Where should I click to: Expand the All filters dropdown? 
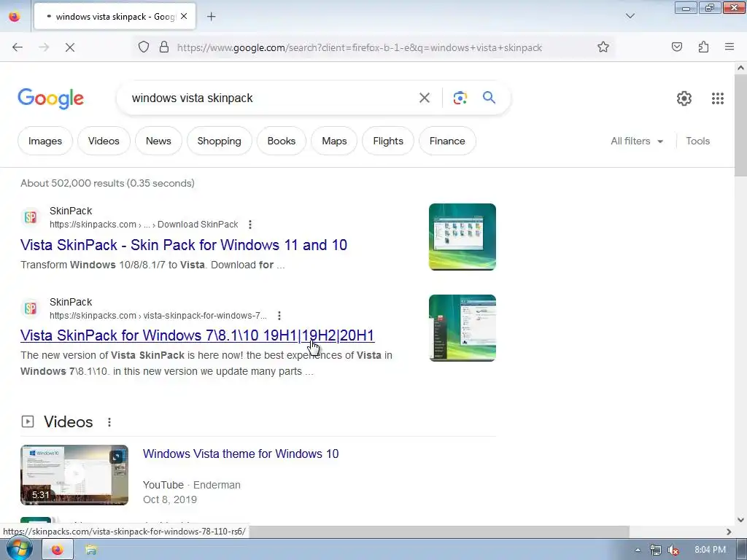click(637, 141)
